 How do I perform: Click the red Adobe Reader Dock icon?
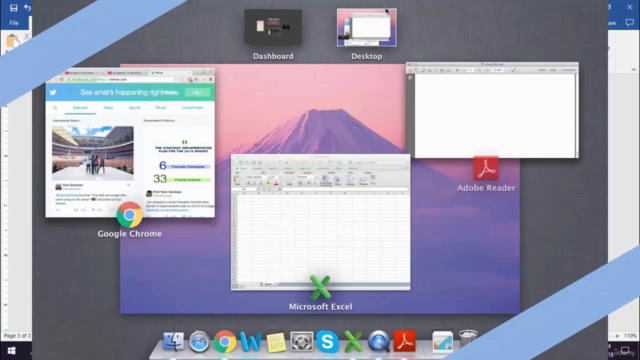(404, 341)
